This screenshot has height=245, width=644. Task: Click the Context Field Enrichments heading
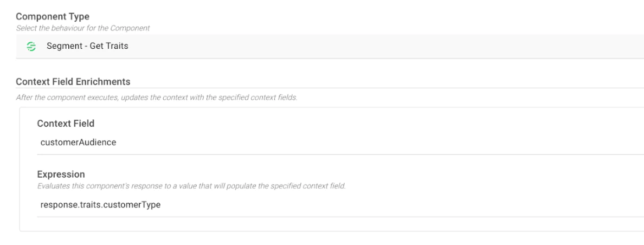(73, 81)
